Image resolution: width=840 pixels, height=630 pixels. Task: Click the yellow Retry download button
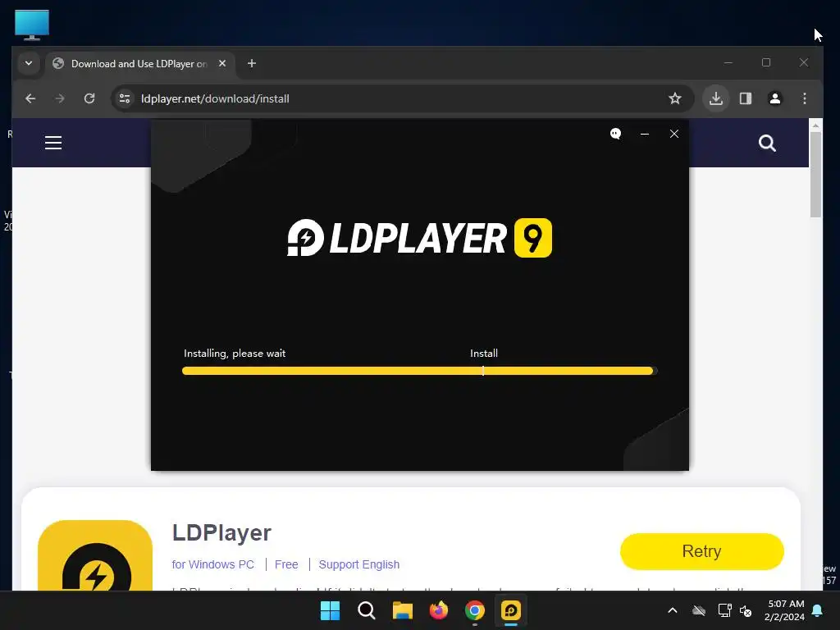pyautogui.click(x=702, y=551)
